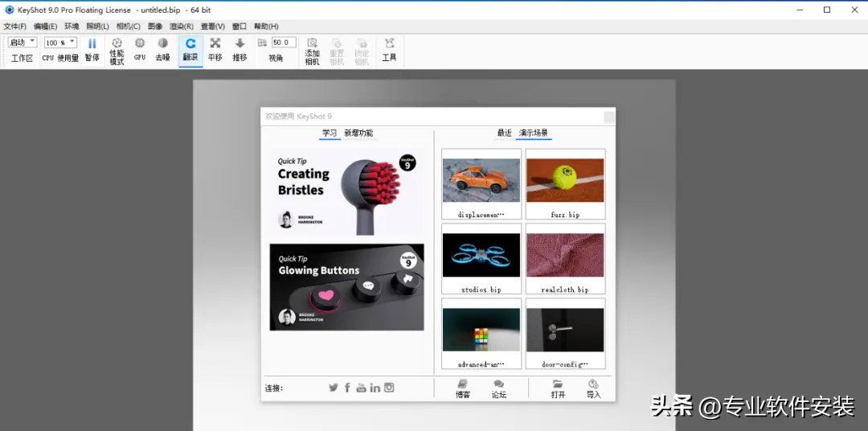Toggle 去噪 denoise option

coord(162,51)
